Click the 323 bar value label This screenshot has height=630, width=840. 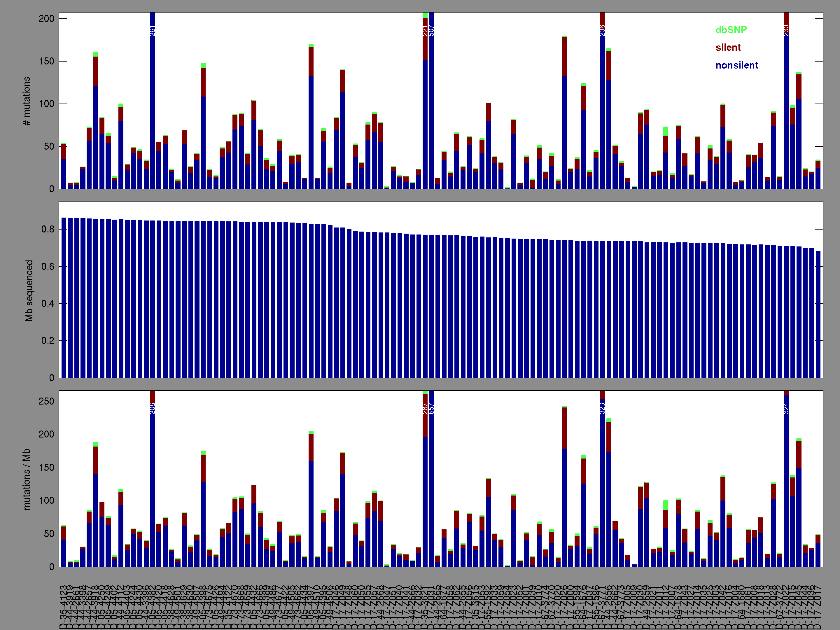click(602, 409)
